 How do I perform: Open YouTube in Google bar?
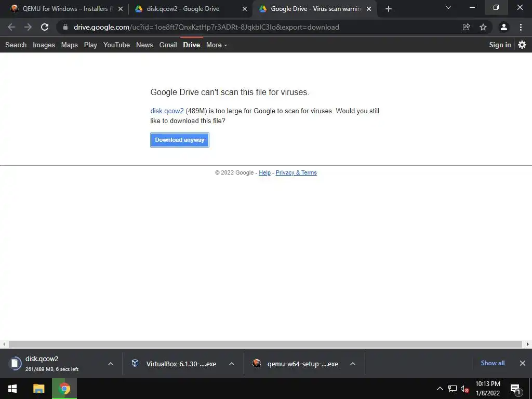pos(116,45)
